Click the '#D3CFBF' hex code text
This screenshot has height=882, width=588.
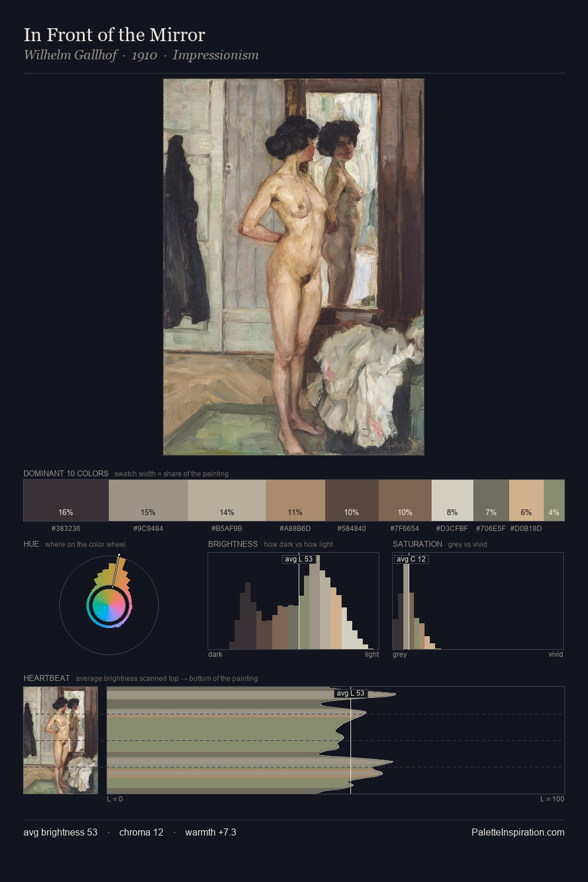click(452, 529)
